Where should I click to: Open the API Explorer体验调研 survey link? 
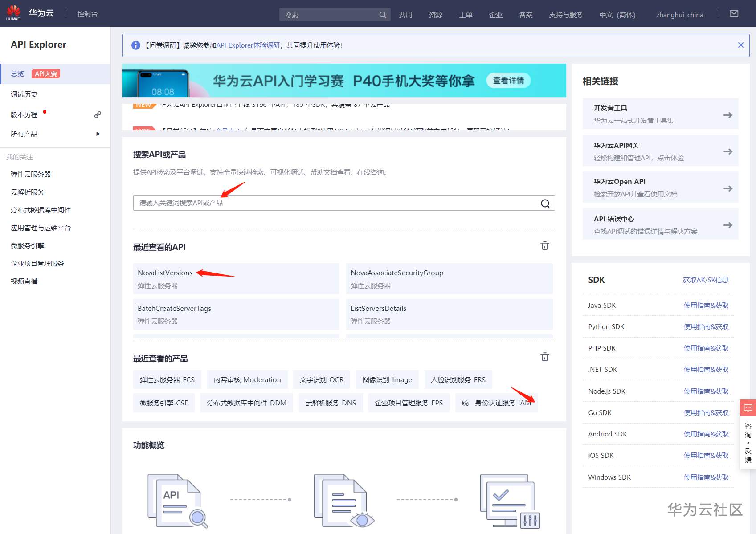[x=248, y=45]
